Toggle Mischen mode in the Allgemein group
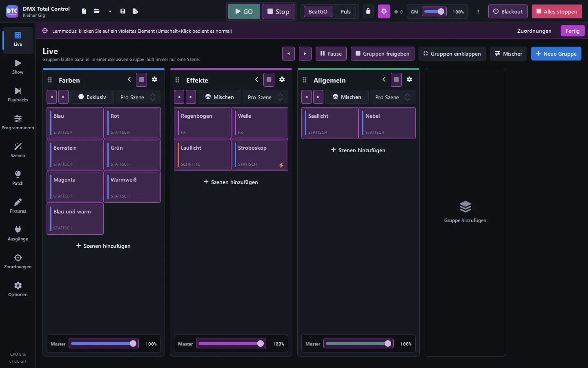Screen dimensions: 588x368 [x=347, y=97]
